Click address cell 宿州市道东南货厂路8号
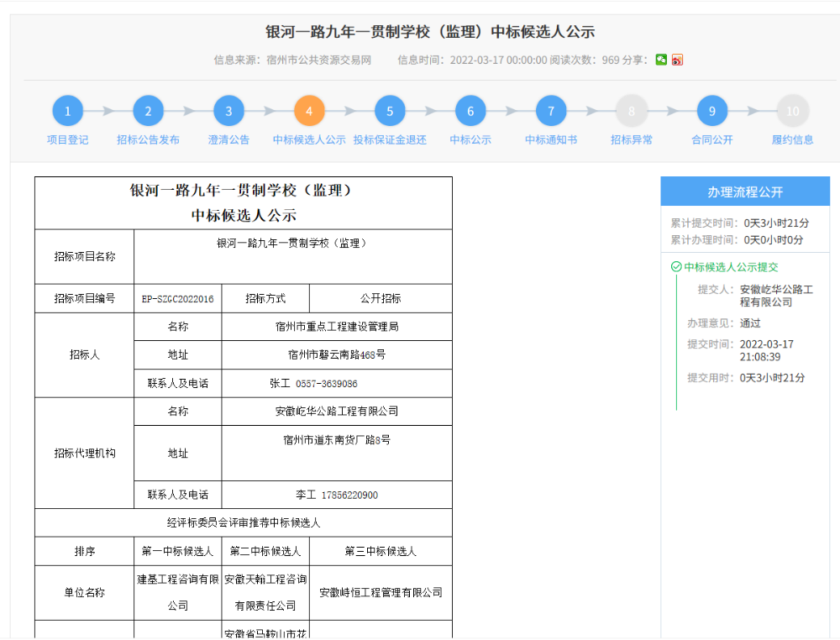840x640 pixels. click(x=337, y=453)
